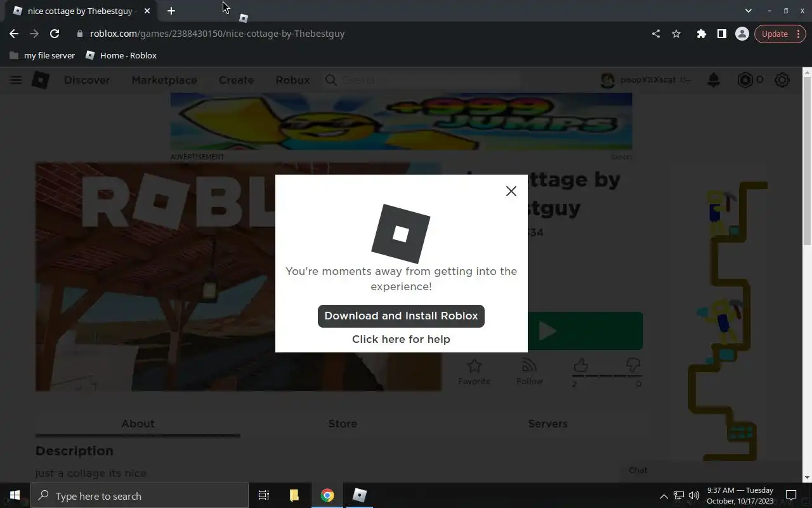Close the Roblox download dialog
Viewport: 812px width, 508px height.
pyautogui.click(x=511, y=191)
